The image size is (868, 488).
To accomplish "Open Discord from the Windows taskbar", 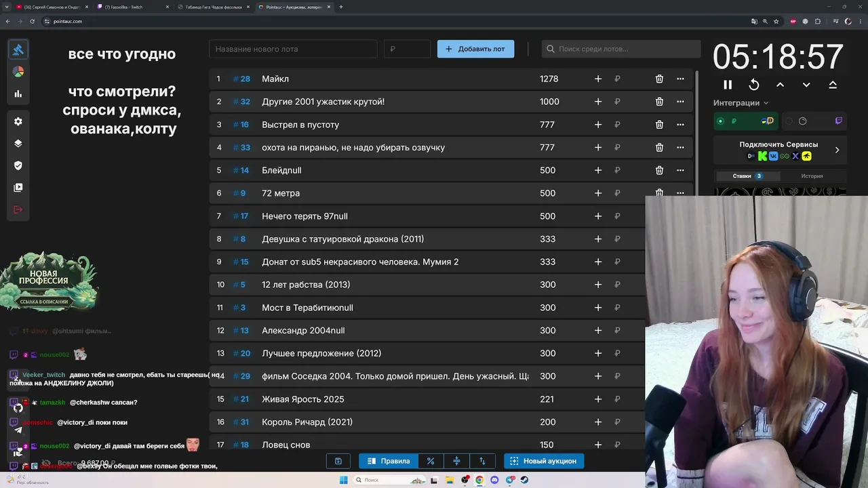I will (x=494, y=480).
